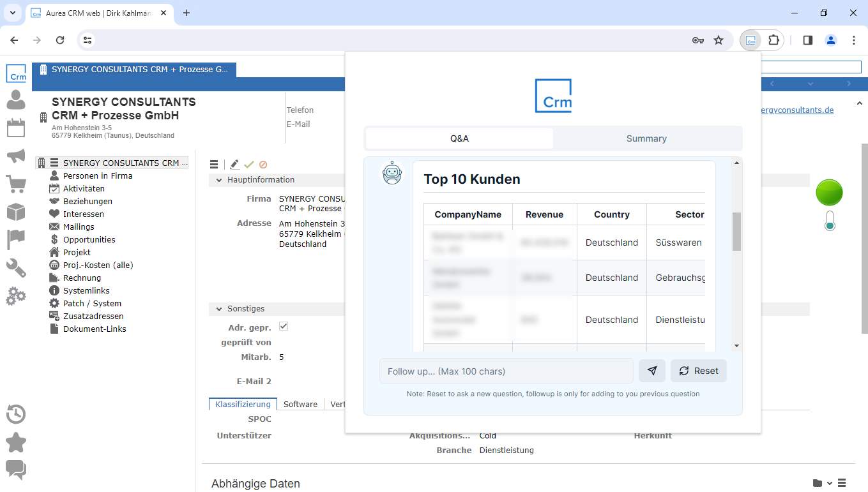Select the Software tab
Image resolution: width=868 pixels, height=492 pixels.
click(x=300, y=405)
